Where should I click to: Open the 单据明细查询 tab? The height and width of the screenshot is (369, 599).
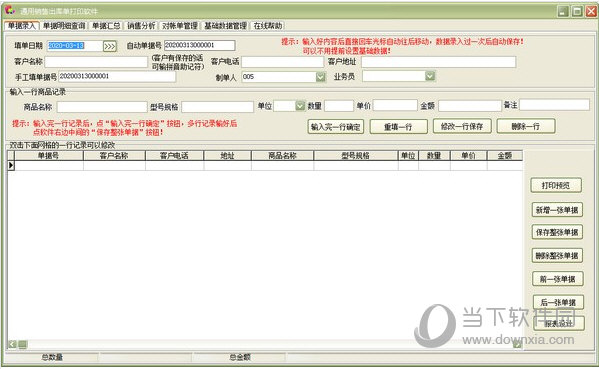(x=64, y=26)
